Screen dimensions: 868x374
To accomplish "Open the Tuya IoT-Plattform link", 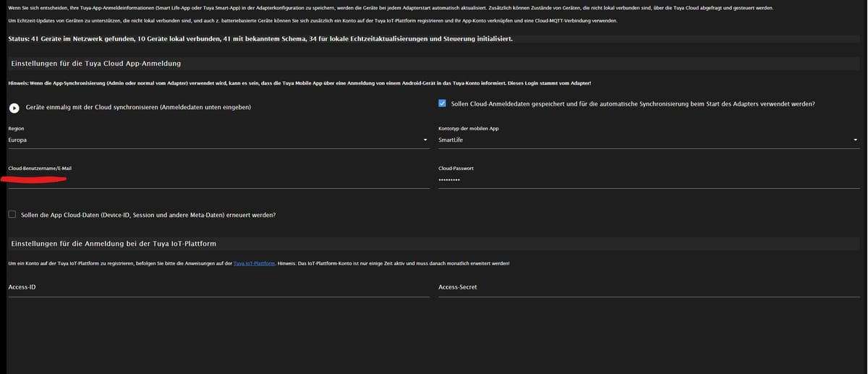I will [254, 263].
